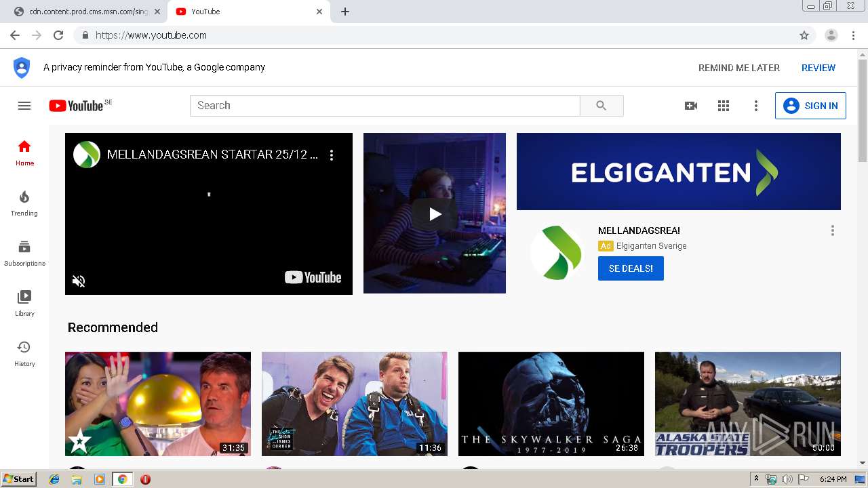Click the SIGN IN button
Image resolution: width=868 pixels, height=488 pixels.
[x=810, y=106]
